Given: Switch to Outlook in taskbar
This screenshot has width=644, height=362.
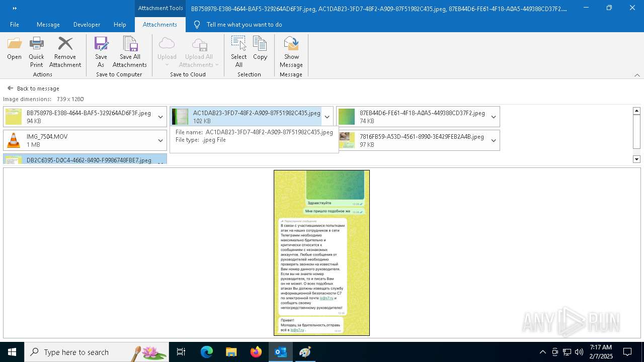Looking at the screenshot, I should point(281,352).
